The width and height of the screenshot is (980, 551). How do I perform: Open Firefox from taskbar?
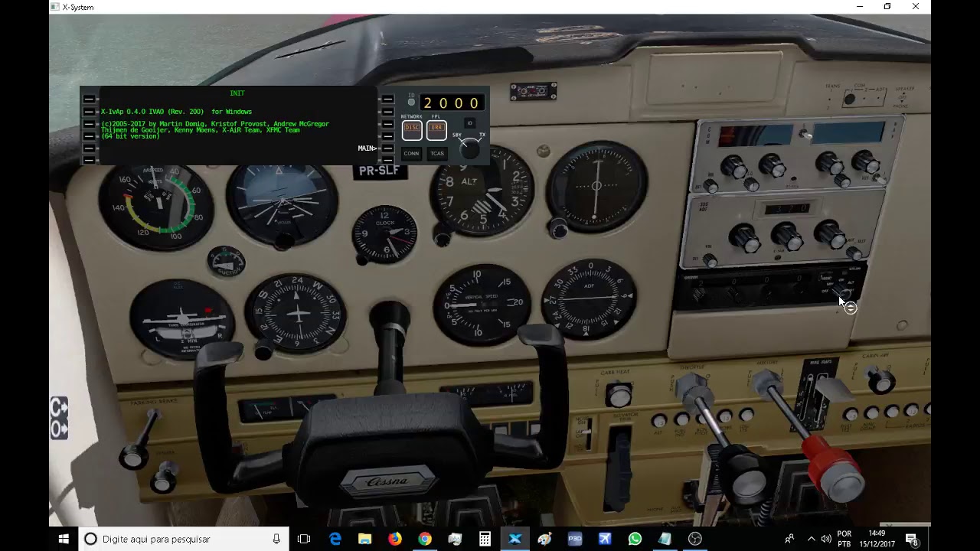(395, 539)
